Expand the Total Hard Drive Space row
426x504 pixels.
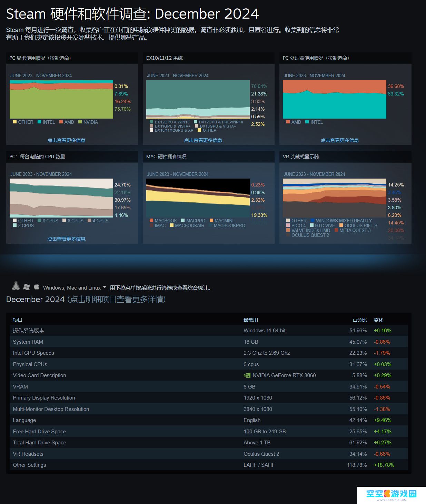[209, 443]
